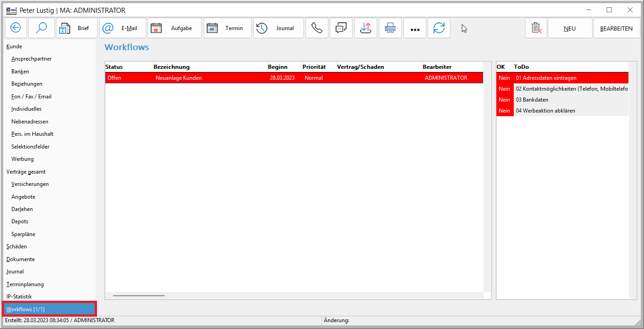Click the printer icon

[x=390, y=28]
